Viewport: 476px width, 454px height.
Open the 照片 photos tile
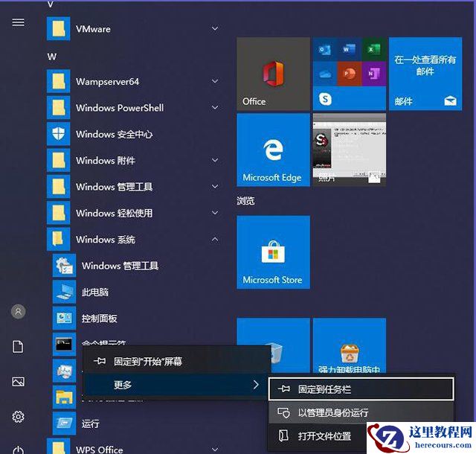[350, 150]
